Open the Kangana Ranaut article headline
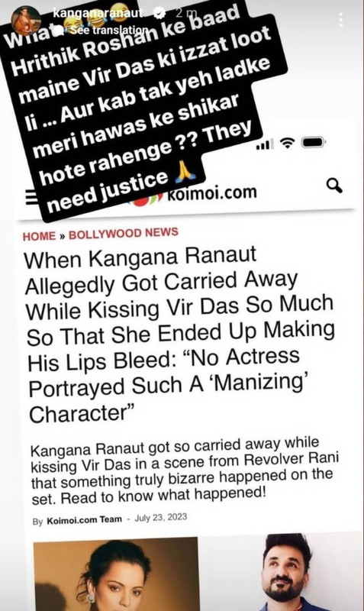The image size is (364, 611). [x=180, y=335]
